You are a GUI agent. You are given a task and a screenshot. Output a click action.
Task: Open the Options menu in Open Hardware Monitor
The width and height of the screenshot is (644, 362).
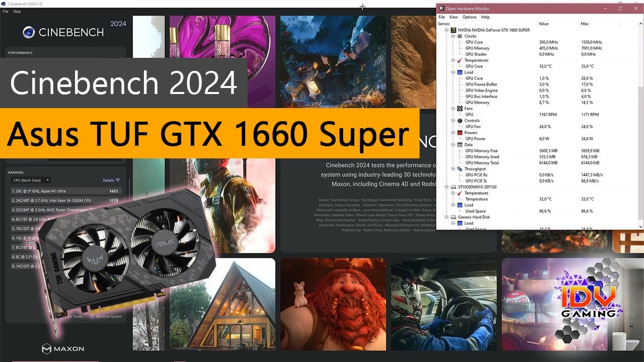coord(469,17)
